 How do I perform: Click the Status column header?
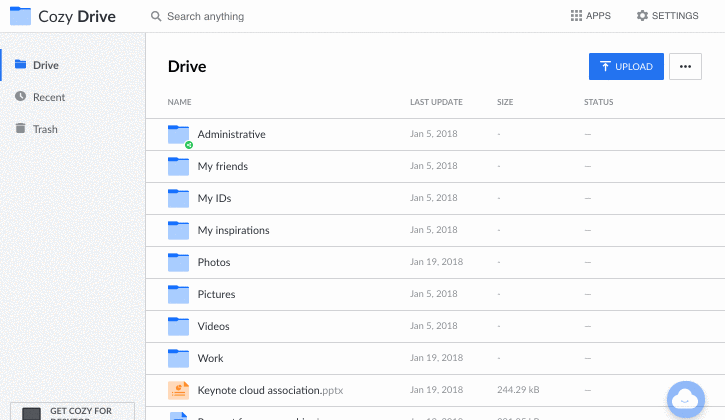[598, 102]
